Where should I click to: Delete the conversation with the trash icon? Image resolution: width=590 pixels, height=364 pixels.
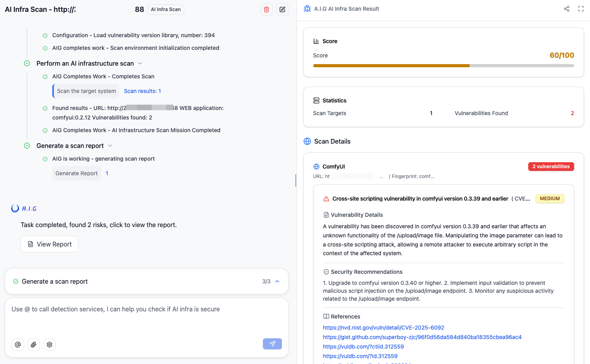pos(266,9)
